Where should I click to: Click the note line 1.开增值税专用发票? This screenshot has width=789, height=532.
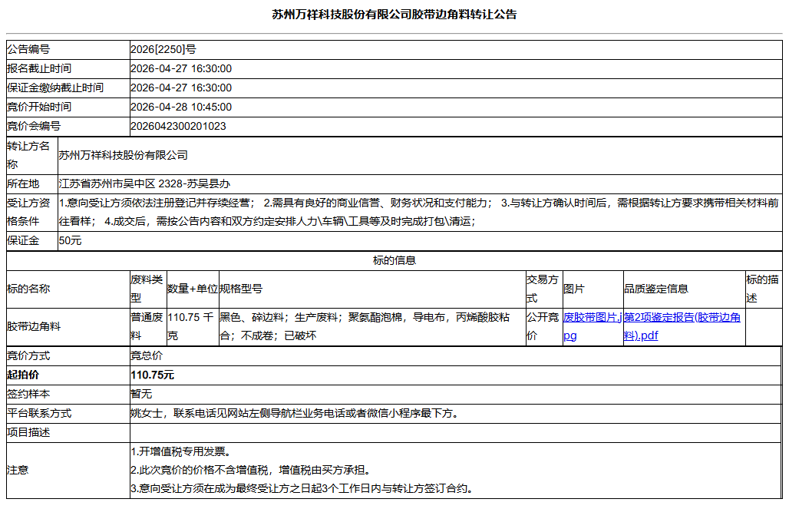coord(180,451)
